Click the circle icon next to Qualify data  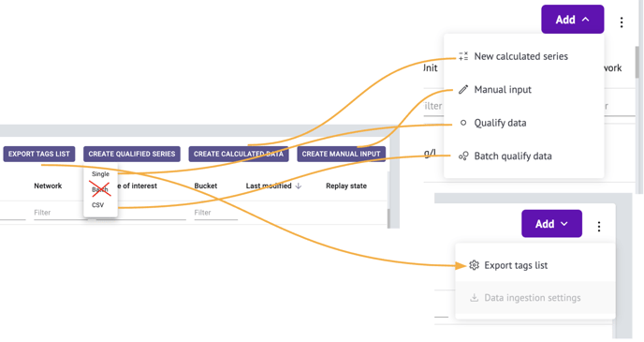point(463,123)
